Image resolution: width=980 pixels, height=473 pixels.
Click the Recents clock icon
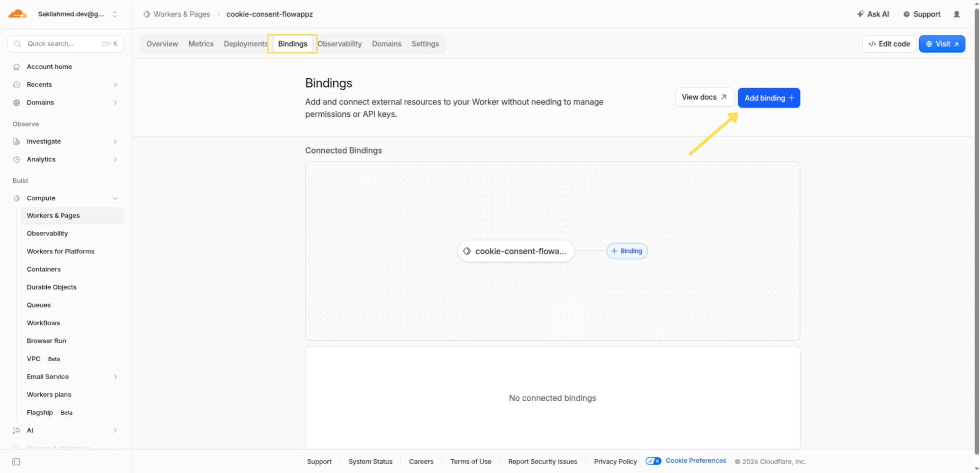(x=16, y=85)
